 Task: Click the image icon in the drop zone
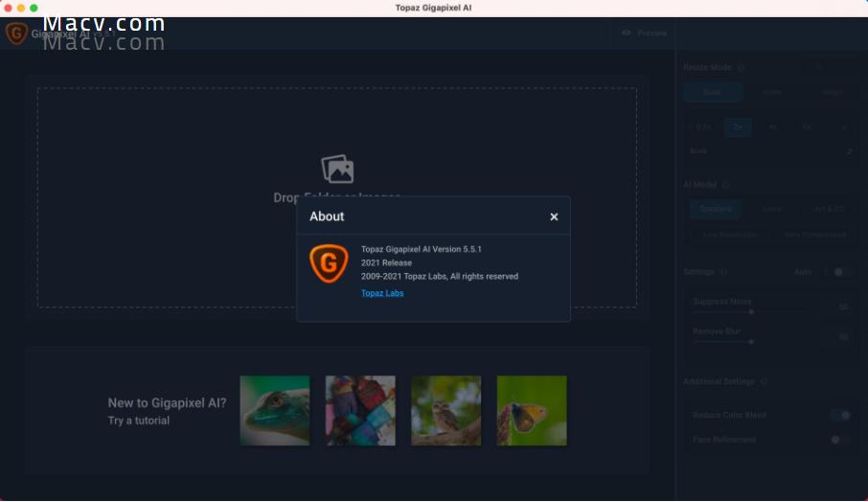[x=337, y=169]
